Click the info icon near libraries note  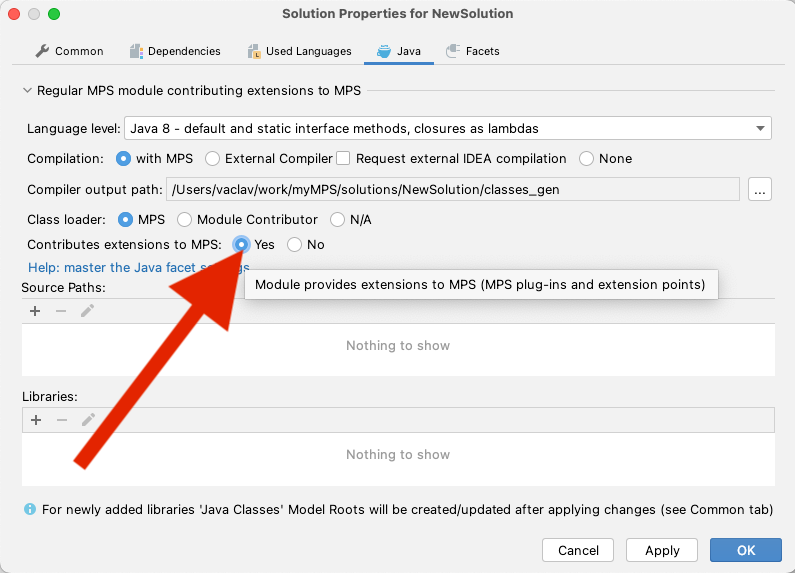[30, 509]
